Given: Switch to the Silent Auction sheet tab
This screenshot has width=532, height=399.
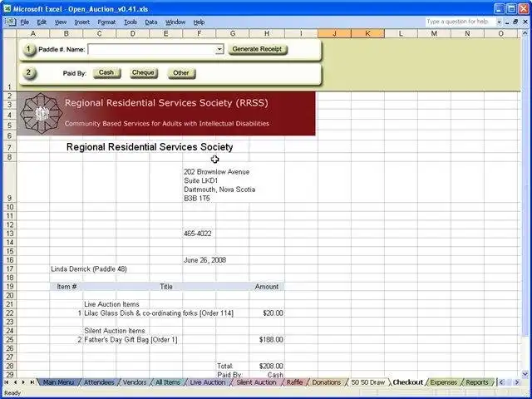Looking at the screenshot, I should point(256,382).
